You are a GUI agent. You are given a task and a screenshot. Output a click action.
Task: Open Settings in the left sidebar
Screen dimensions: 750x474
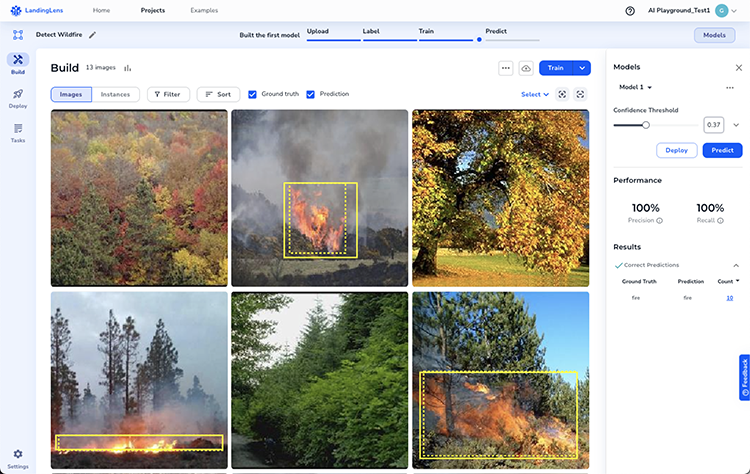point(17,458)
